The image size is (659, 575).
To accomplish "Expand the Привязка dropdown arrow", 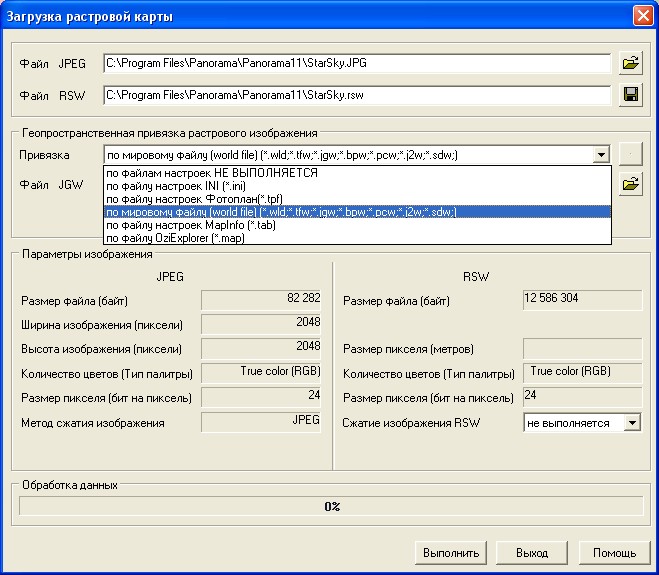I will [x=600, y=155].
